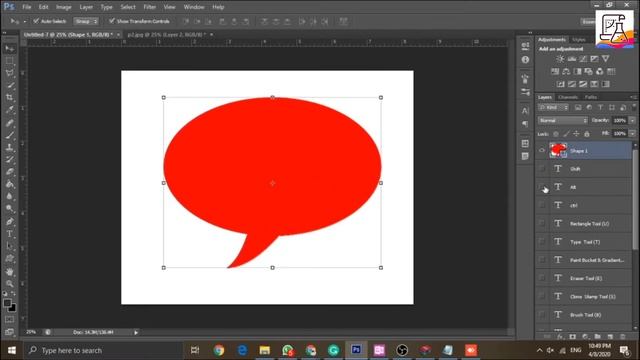Switch to the Channels tab

pyautogui.click(x=568, y=97)
